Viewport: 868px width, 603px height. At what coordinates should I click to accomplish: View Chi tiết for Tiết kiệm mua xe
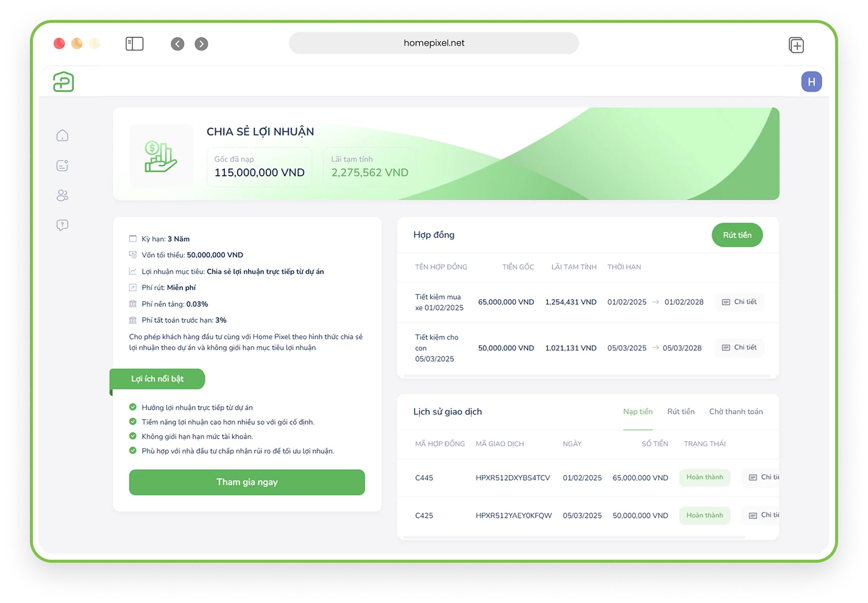tap(739, 302)
